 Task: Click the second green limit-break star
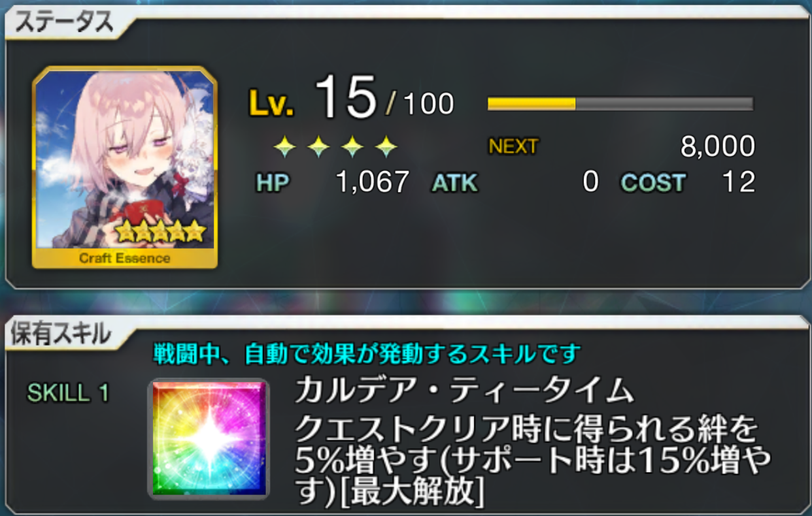319,148
